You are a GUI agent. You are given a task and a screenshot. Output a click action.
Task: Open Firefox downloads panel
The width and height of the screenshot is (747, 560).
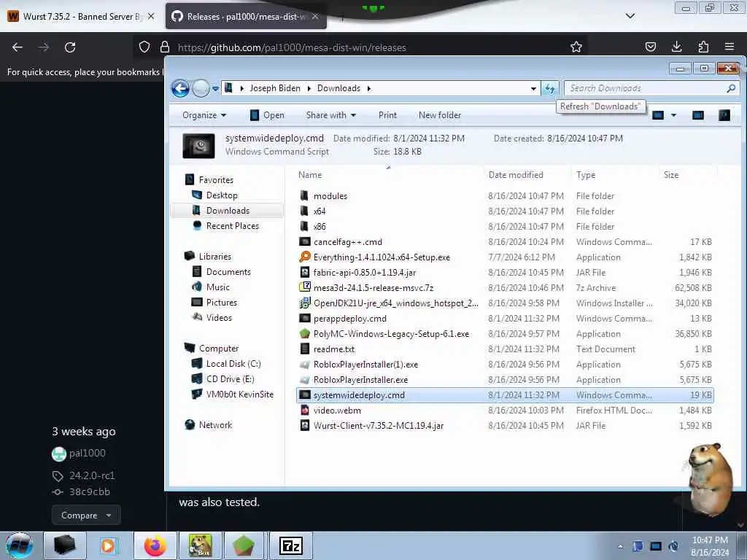pyautogui.click(x=676, y=47)
